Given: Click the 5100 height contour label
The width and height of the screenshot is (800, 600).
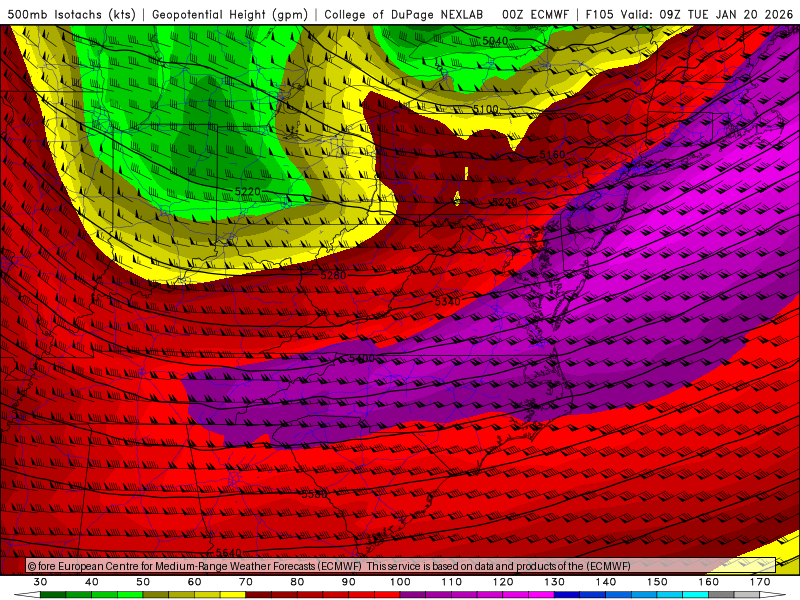Looking at the screenshot, I should point(485,109).
